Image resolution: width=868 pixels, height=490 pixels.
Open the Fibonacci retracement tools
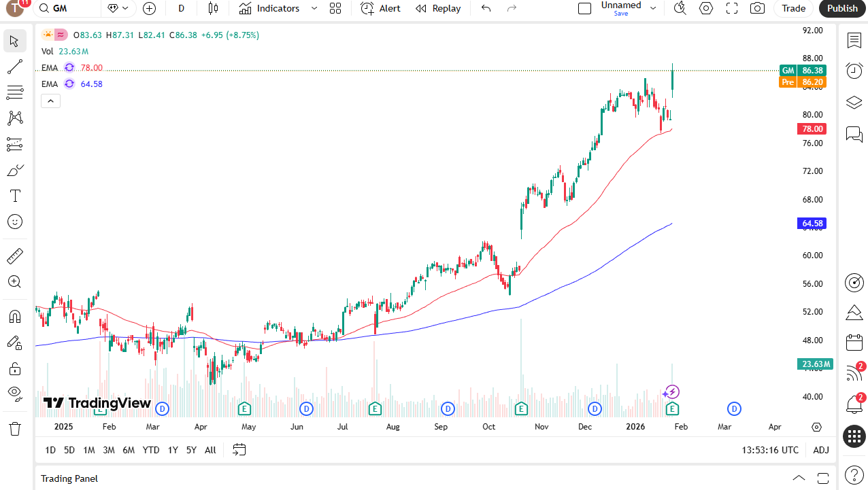click(15, 92)
